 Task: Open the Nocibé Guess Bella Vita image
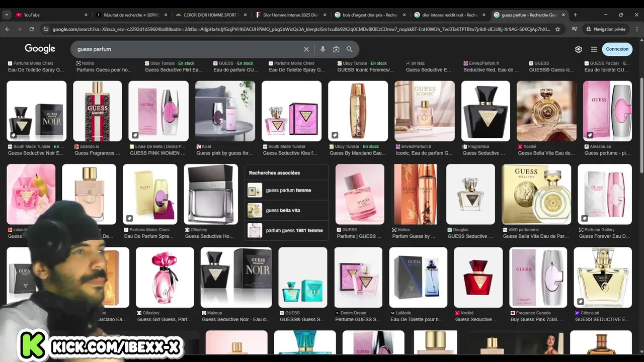[546, 111]
